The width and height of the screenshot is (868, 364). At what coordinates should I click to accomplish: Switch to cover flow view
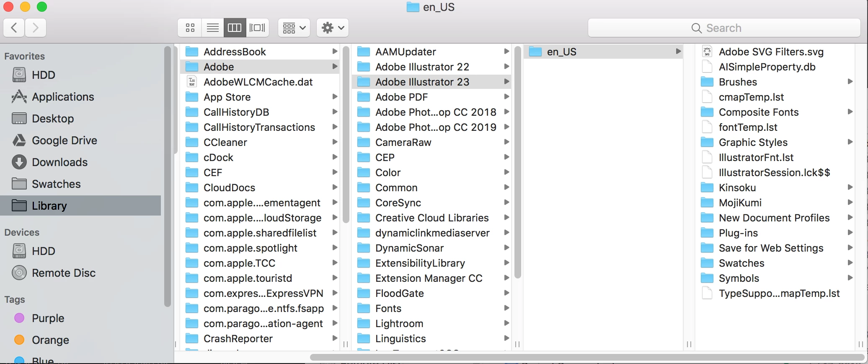click(257, 28)
